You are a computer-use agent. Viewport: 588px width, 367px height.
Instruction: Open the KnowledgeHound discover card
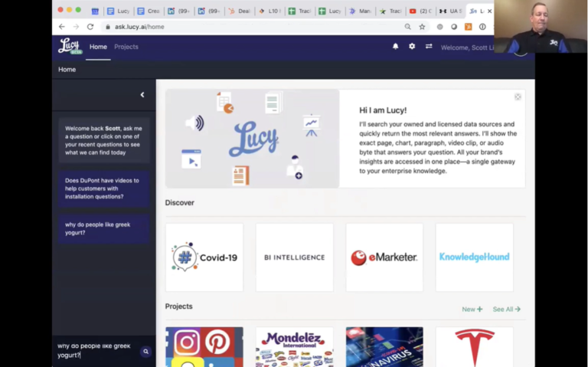(x=475, y=257)
